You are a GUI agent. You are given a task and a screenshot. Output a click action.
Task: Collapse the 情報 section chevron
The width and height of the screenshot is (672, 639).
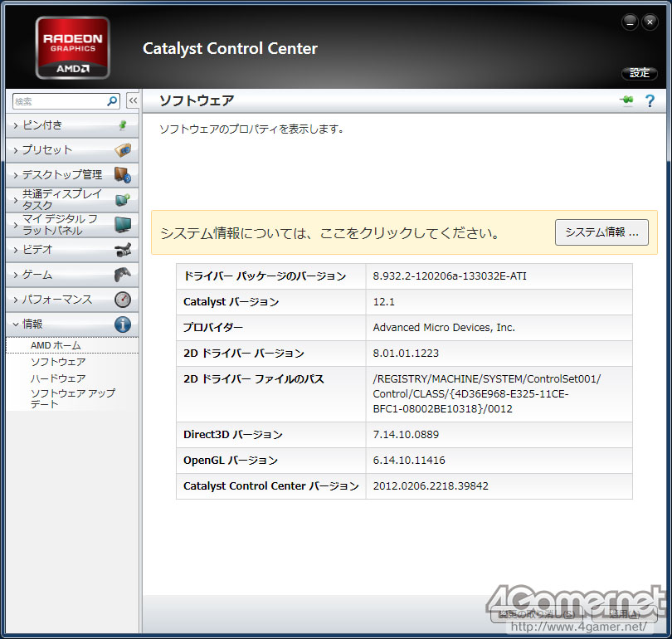pos(16,324)
